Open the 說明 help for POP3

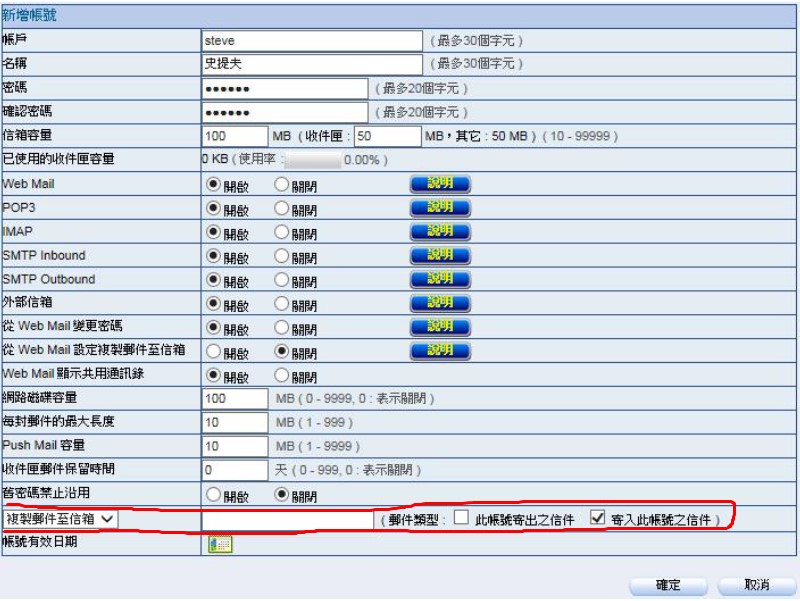coord(440,208)
